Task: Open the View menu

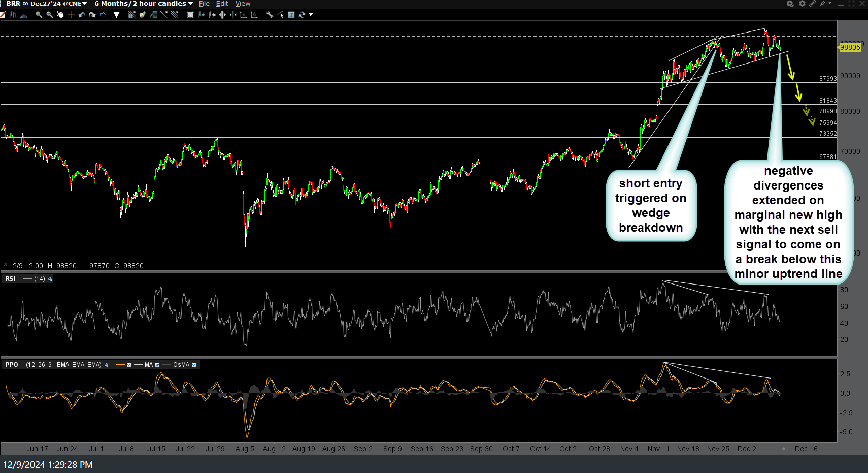Action: tap(243, 4)
